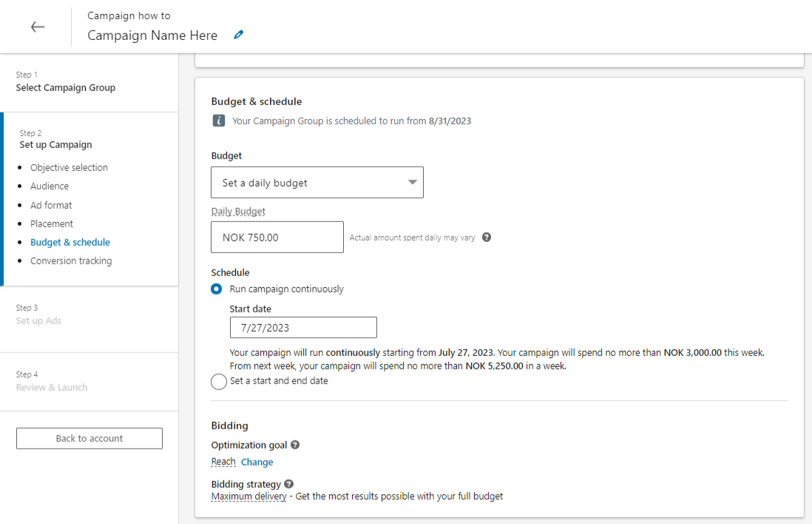The height and width of the screenshot is (524, 812).
Task: Click the Bidding strategy help icon
Action: (x=288, y=483)
